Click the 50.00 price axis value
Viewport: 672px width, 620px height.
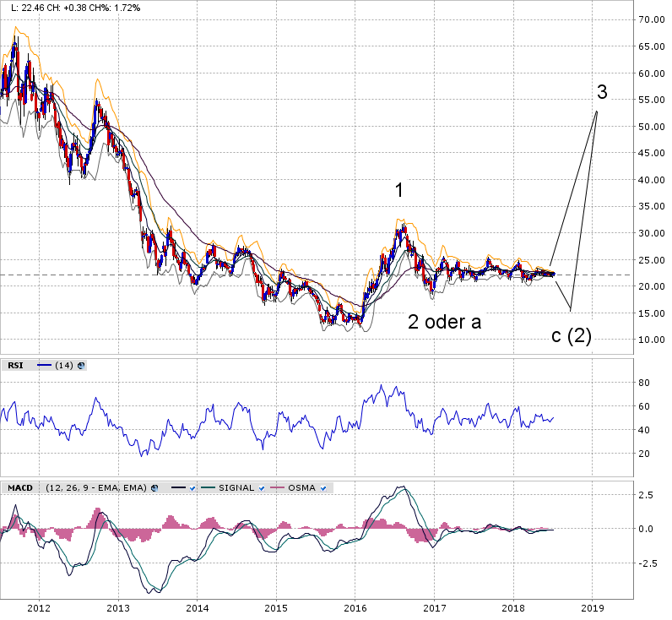pyautogui.click(x=652, y=127)
